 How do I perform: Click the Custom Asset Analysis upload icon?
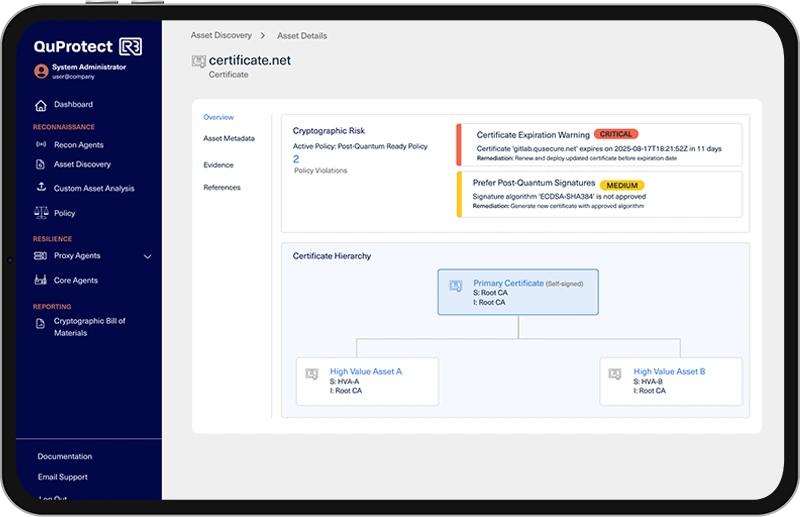(x=41, y=188)
